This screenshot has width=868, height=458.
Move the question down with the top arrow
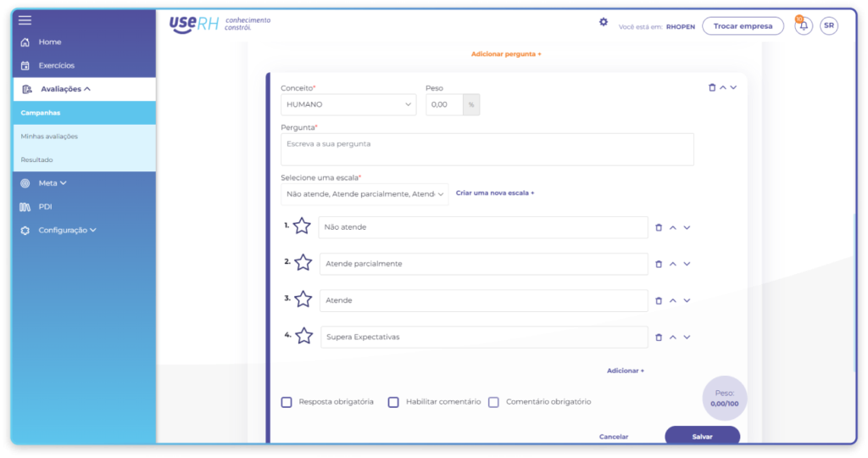pos(733,87)
